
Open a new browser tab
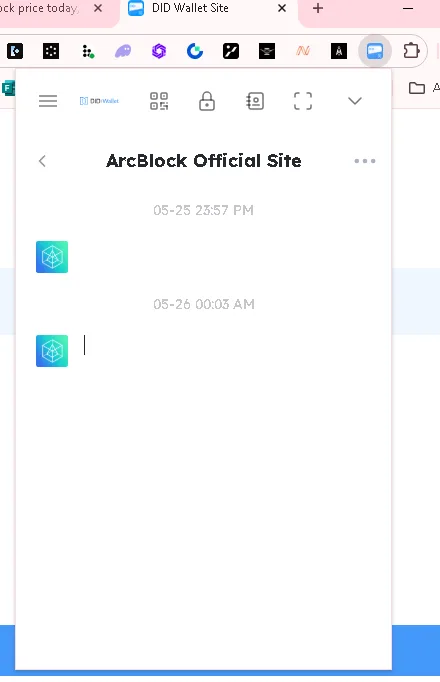coord(318,8)
